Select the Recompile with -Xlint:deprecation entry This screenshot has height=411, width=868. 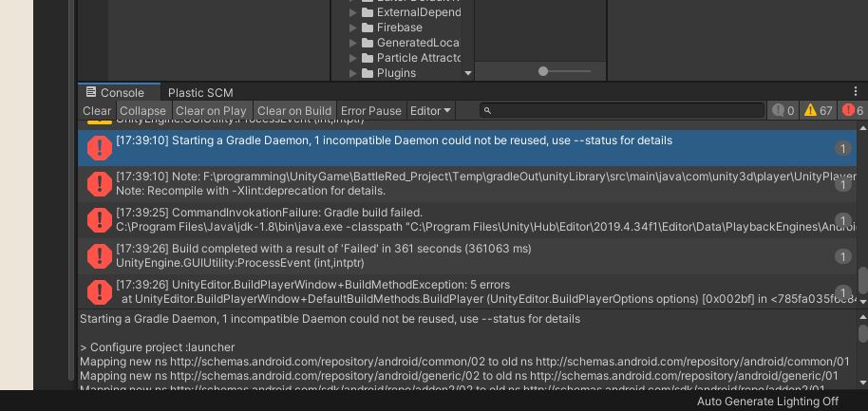click(467, 184)
